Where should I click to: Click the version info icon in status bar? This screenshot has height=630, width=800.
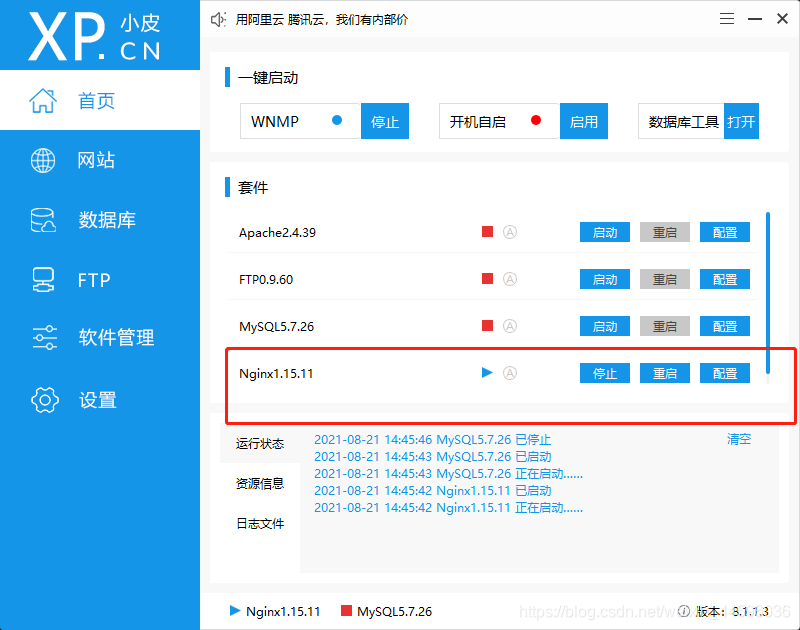pyautogui.click(x=684, y=611)
